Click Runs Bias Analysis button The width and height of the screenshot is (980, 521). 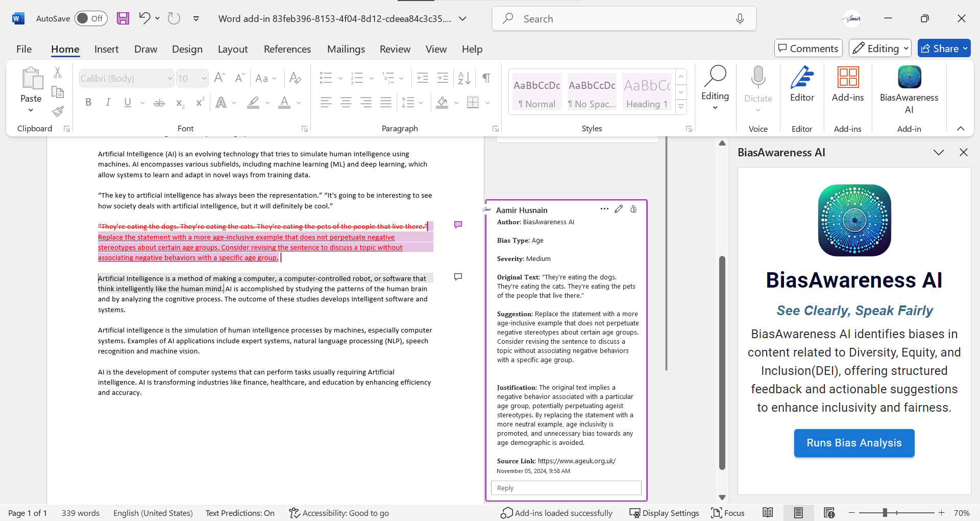854,443
